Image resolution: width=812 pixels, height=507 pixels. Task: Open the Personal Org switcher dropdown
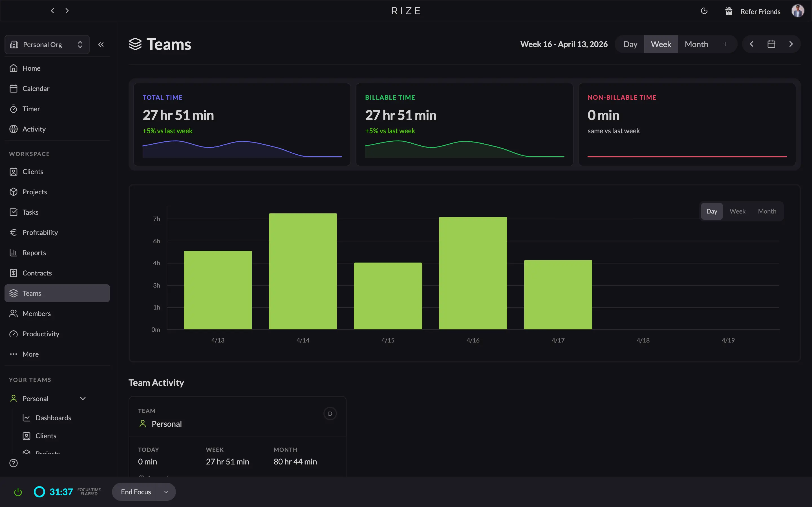click(x=47, y=44)
